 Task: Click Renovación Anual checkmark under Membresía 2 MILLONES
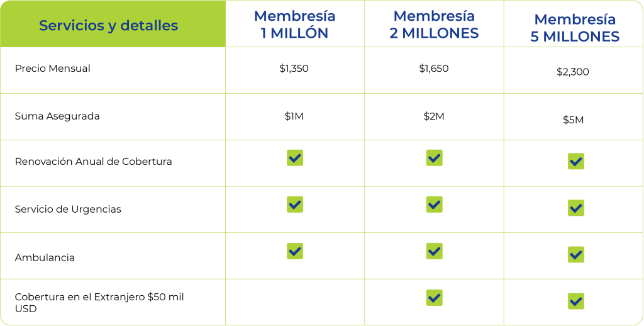click(x=435, y=158)
